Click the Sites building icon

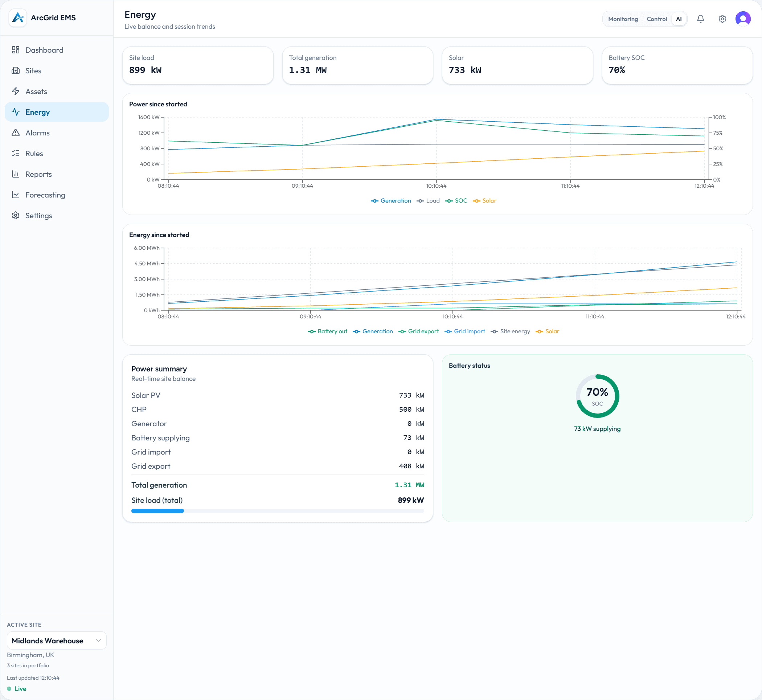(x=16, y=71)
